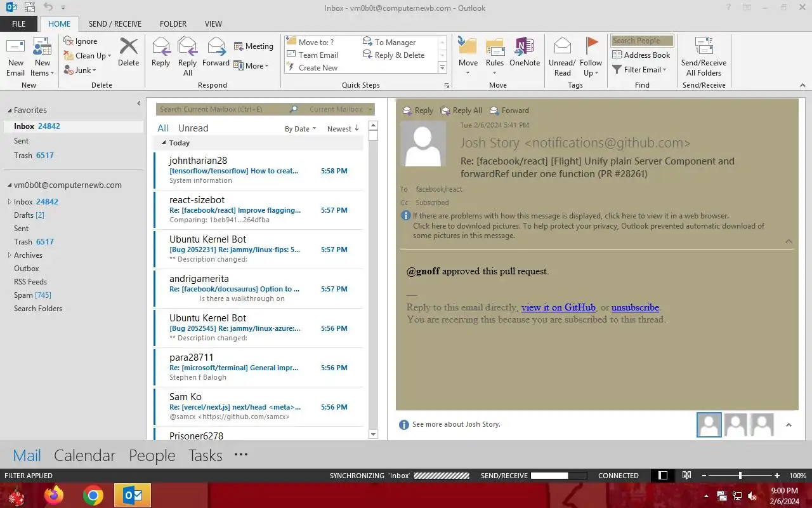Expand the Archives folder
The image size is (812, 508).
[10, 255]
